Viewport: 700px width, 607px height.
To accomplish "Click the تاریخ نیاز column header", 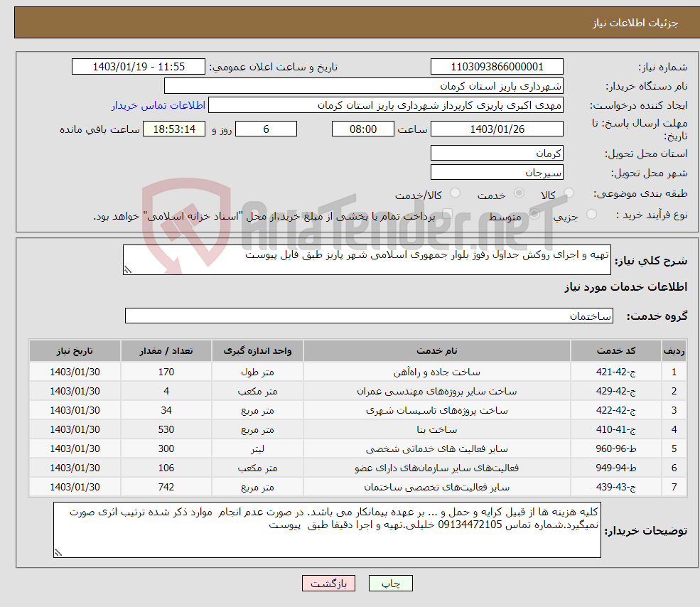I will [x=75, y=351].
